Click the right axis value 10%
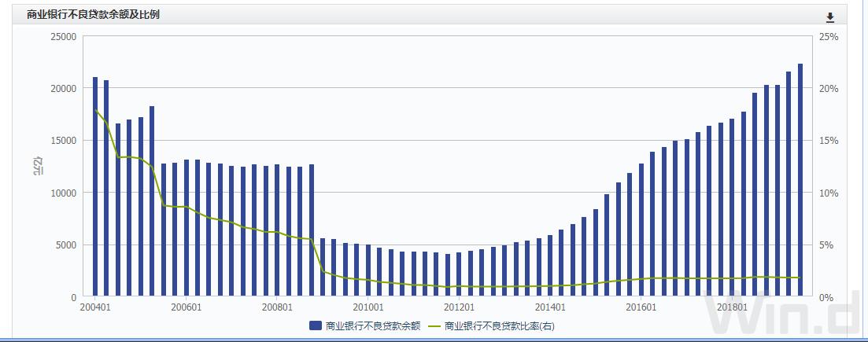The width and height of the screenshot is (868, 342). (x=830, y=193)
